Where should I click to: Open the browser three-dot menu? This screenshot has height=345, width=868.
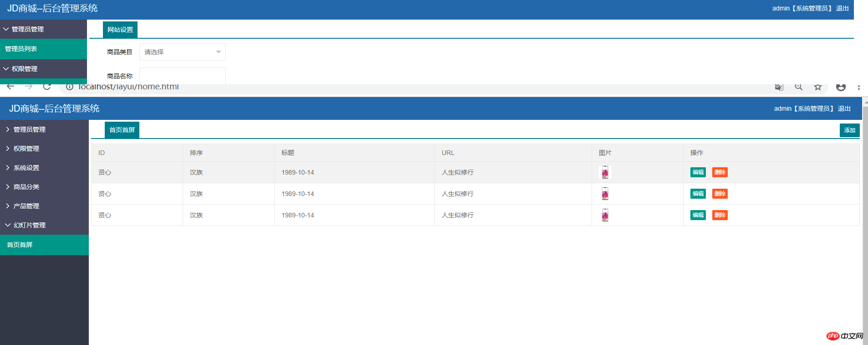[859, 87]
